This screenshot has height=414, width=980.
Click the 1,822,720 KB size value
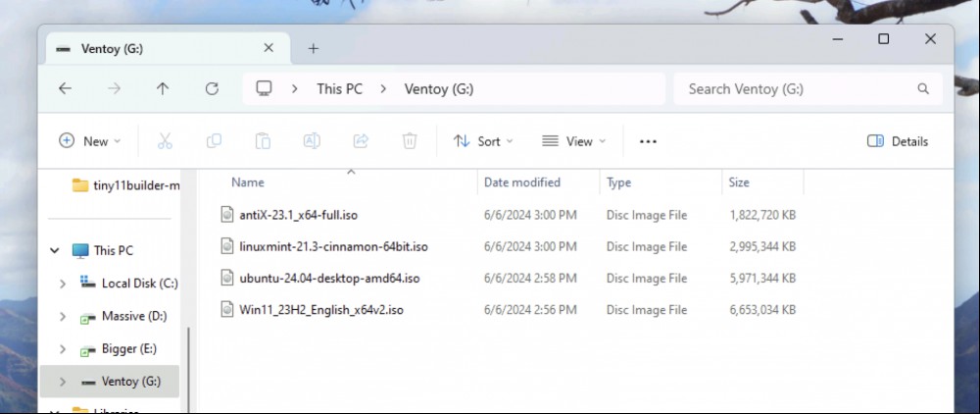point(762,215)
